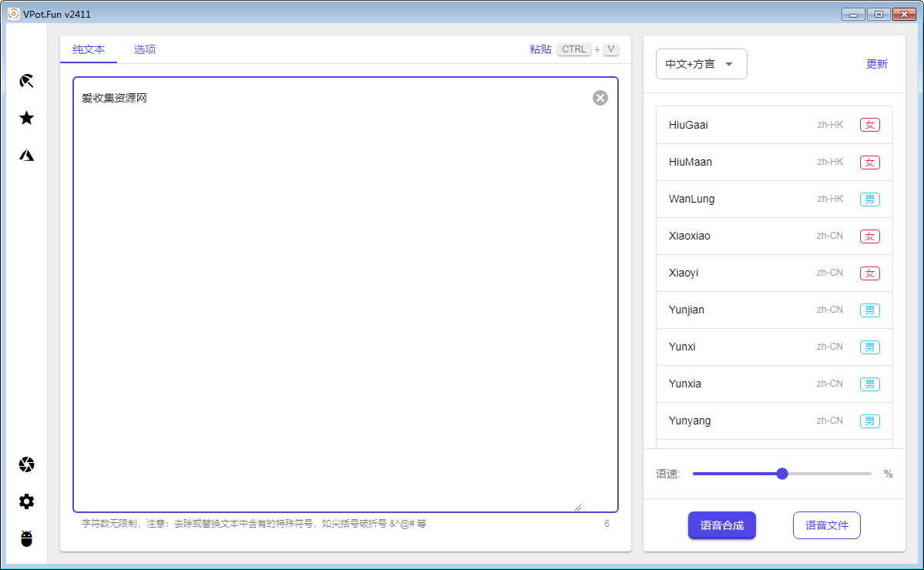Select the Yunxi voice

(774, 347)
